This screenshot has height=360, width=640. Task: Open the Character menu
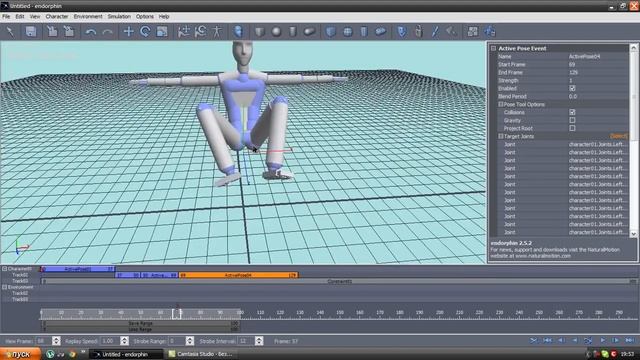pos(57,17)
